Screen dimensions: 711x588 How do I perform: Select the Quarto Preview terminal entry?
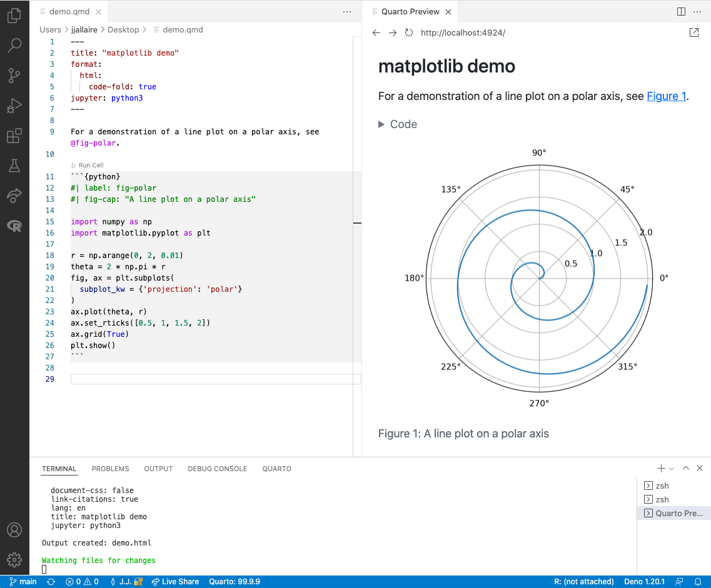click(x=674, y=513)
